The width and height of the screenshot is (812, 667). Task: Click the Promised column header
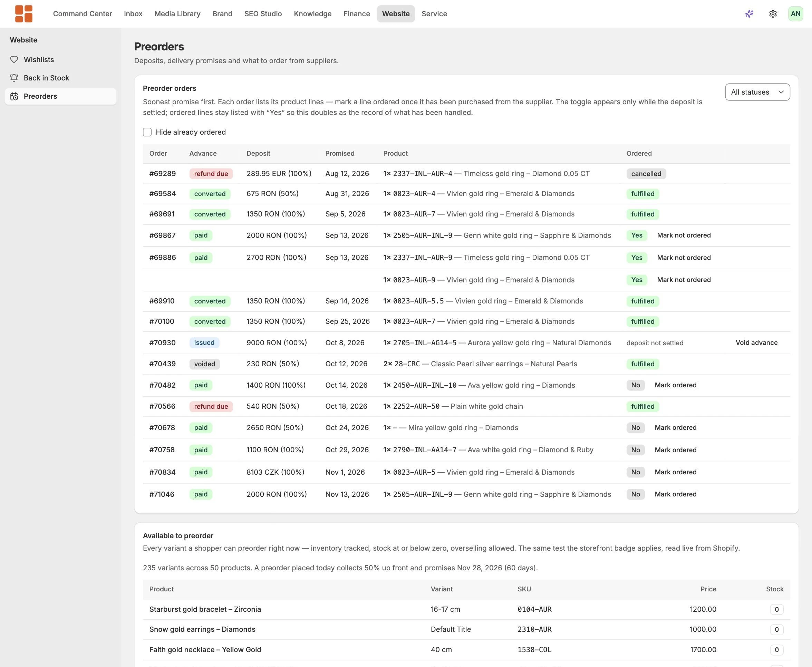coord(340,153)
